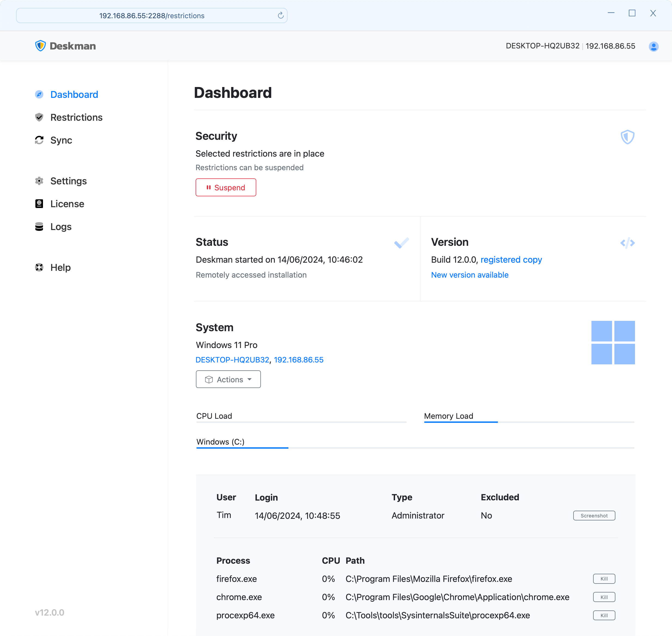Open the user account avatar icon
This screenshot has height=636, width=672.
[x=653, y=46]
